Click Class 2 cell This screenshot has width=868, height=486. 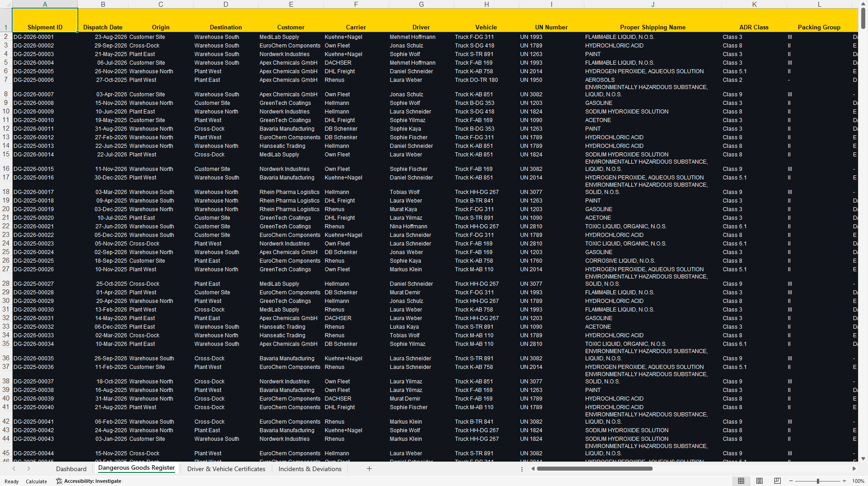[754, 80]
